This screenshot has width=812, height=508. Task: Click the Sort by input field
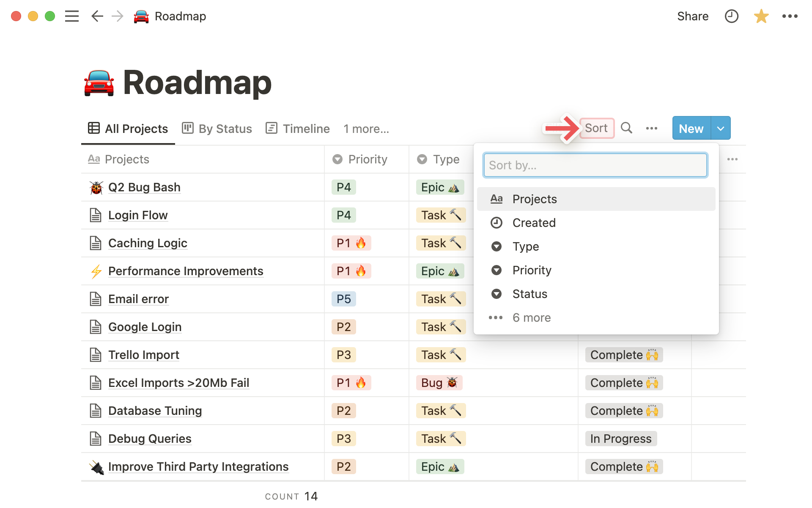[x=595, y=165]
